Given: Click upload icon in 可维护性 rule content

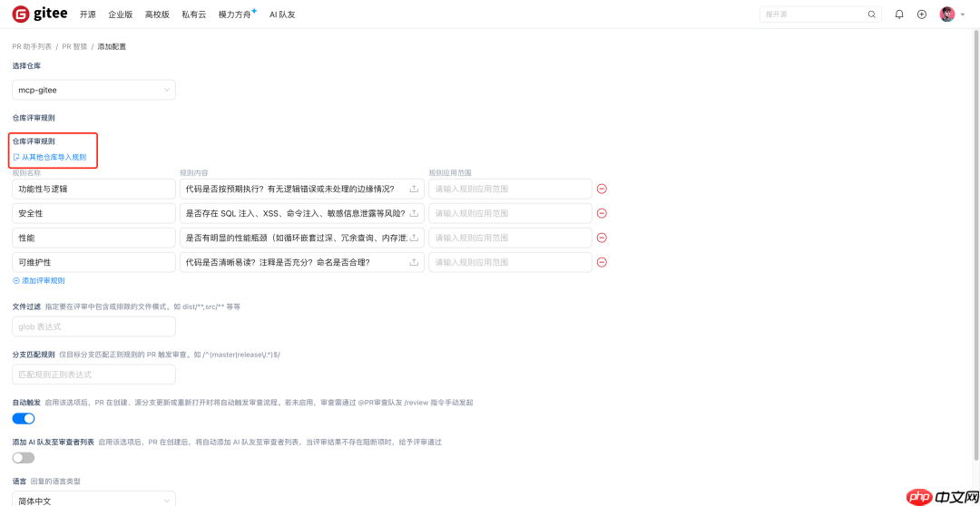Looking at the screenshot, I should (414, 262).
